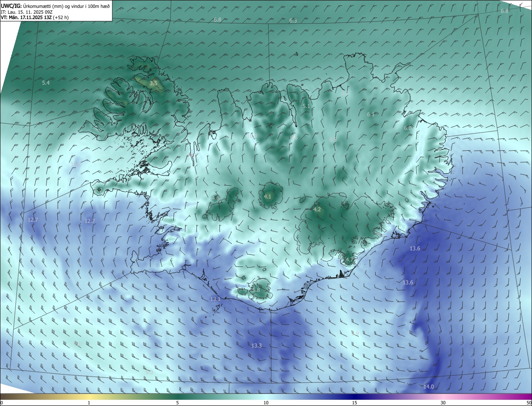The width and height of the screenshot is (532, 406).
Task: Click the color scale tick labeled 10
Action: pyautogui.click(x=266, y=403)
